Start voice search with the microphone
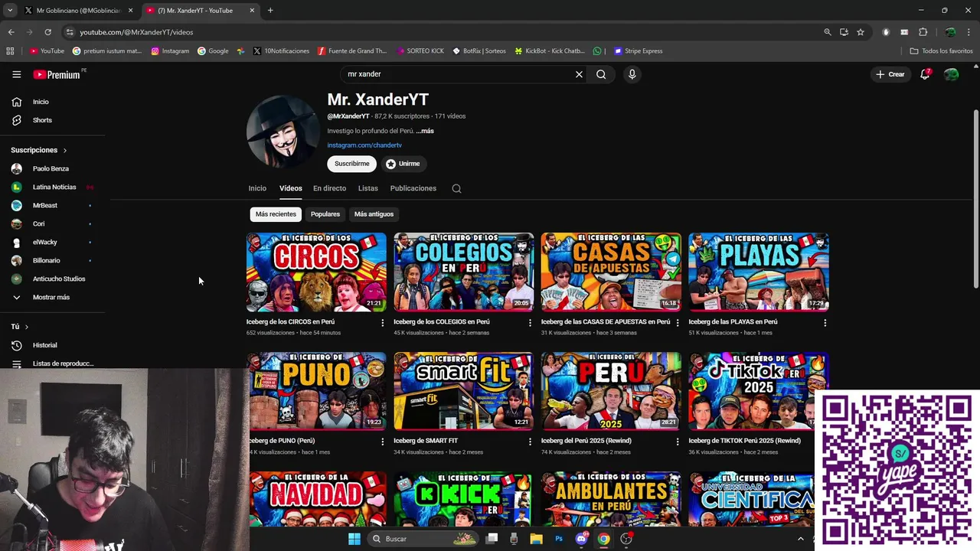This screenshot has height=551, width=980. [x=632, y=74]
